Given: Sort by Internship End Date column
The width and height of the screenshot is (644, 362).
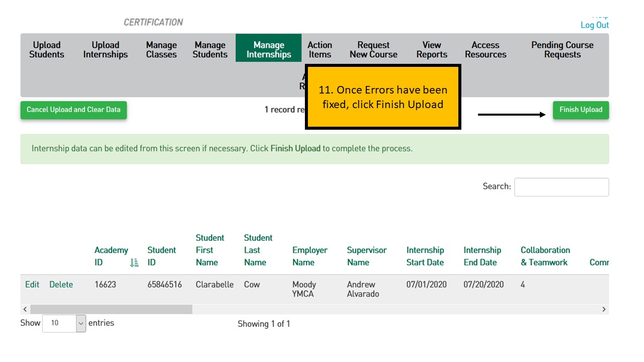Looking at the screenshot, I should 482,256.
